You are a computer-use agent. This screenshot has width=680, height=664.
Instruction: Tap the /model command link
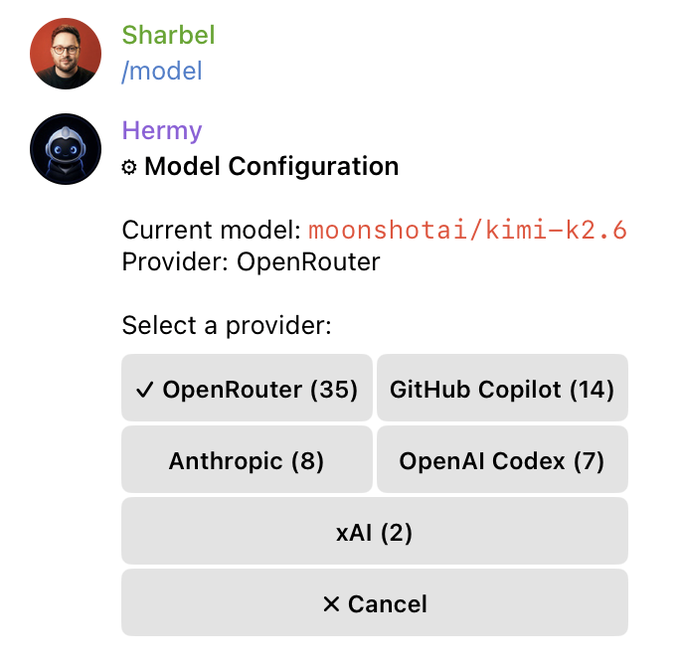point(162,71)
